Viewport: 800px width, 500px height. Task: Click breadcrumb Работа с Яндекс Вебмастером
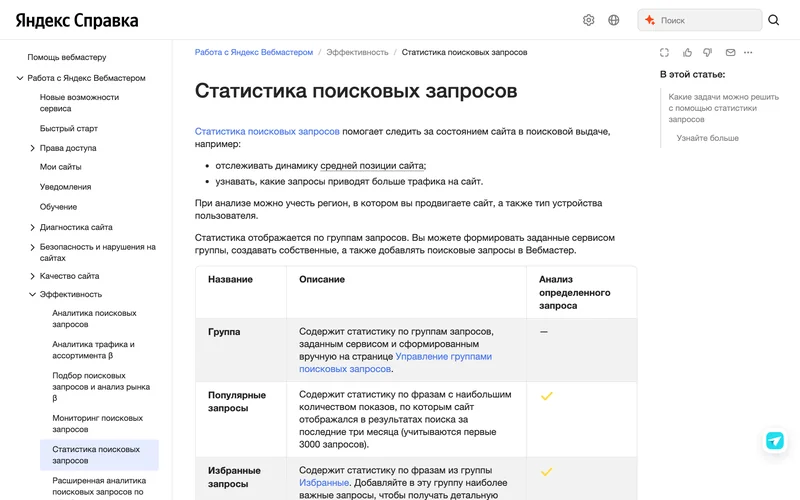click(x=254, y=52)
